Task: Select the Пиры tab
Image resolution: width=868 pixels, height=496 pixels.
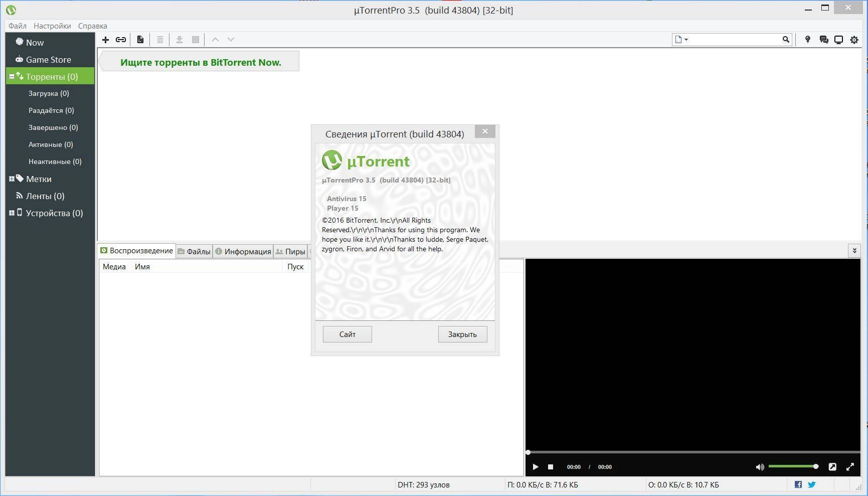Action: tap(291, 251)
